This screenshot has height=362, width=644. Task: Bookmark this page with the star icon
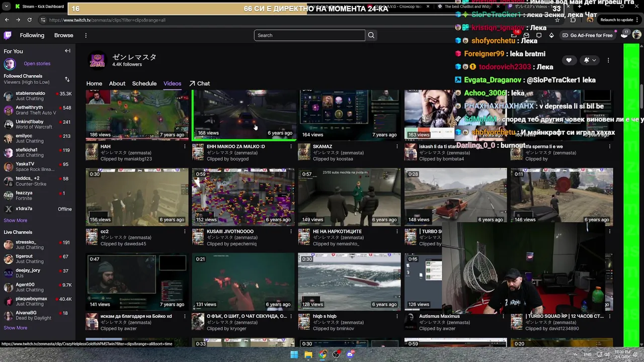(557, 20)
